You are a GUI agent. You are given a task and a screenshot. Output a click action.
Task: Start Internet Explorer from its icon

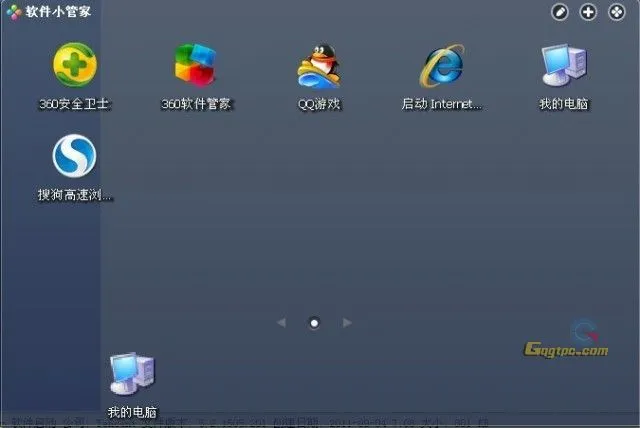[441, 66]
